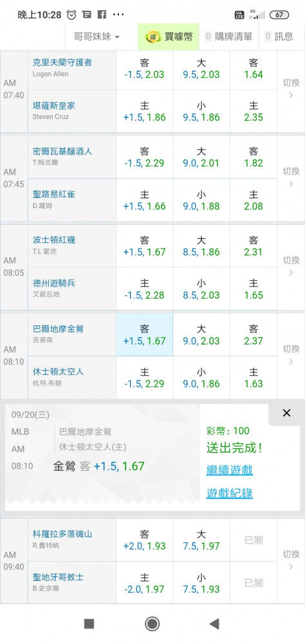Click the 遊戲紀錄 link

pyautogui.click(x=230, y=493)
